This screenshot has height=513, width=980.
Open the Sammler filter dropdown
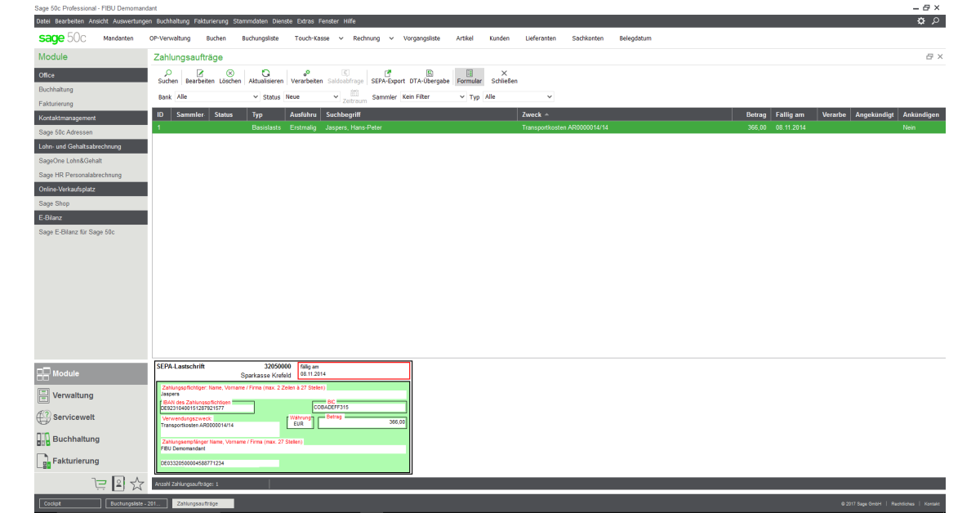433,96
